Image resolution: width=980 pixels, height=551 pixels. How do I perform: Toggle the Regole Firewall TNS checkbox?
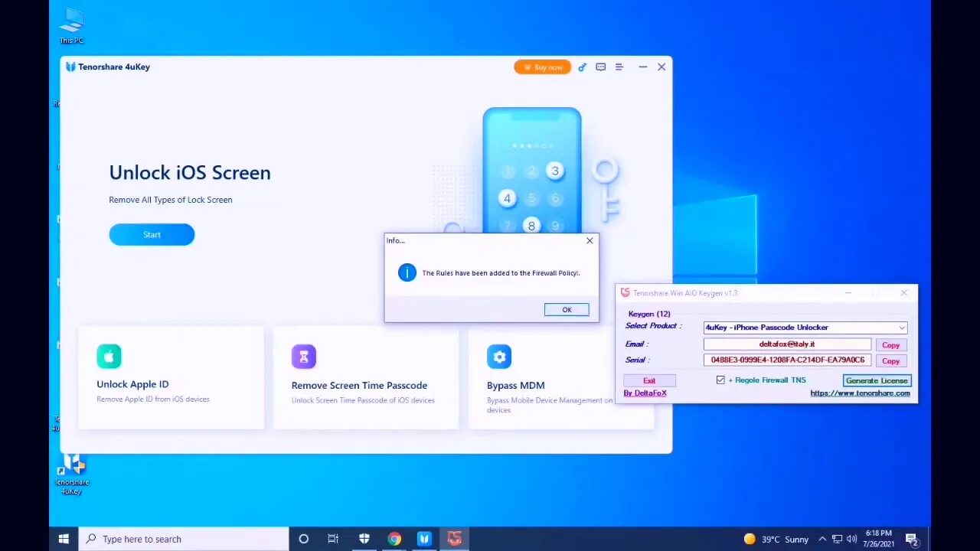click(720, 380)
